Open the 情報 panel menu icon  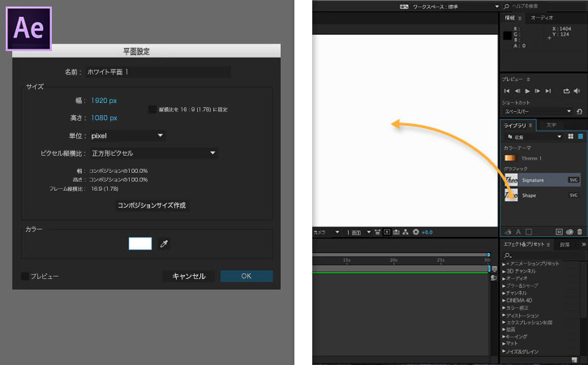tap(520, 18)
